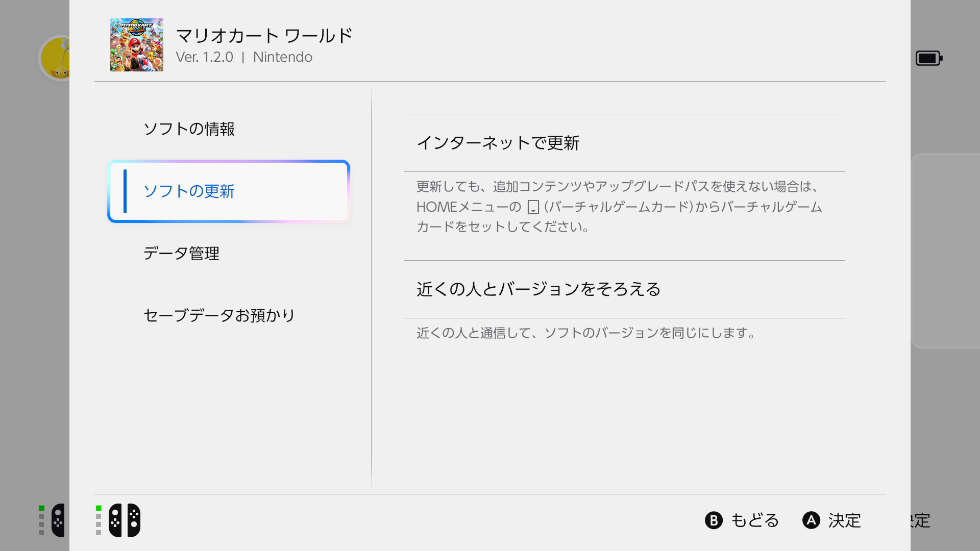Click the yellow user profile avatar

tap(56, 59)
